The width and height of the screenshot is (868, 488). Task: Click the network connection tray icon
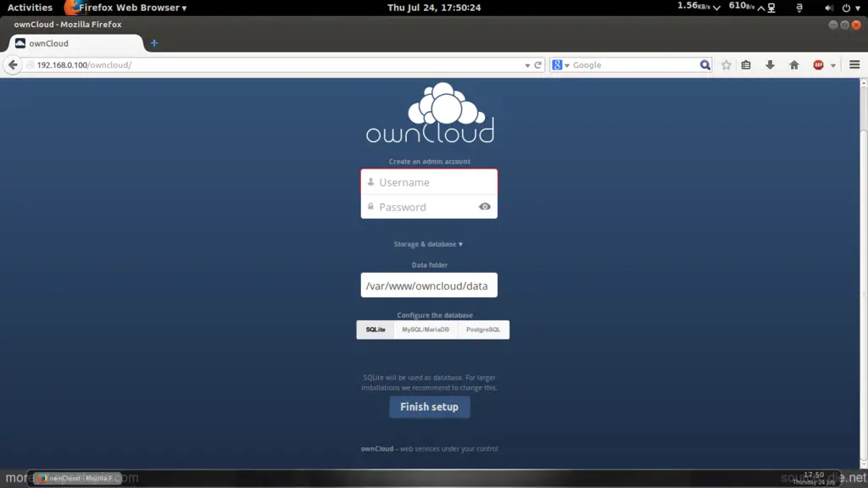(x=771, y=8)
